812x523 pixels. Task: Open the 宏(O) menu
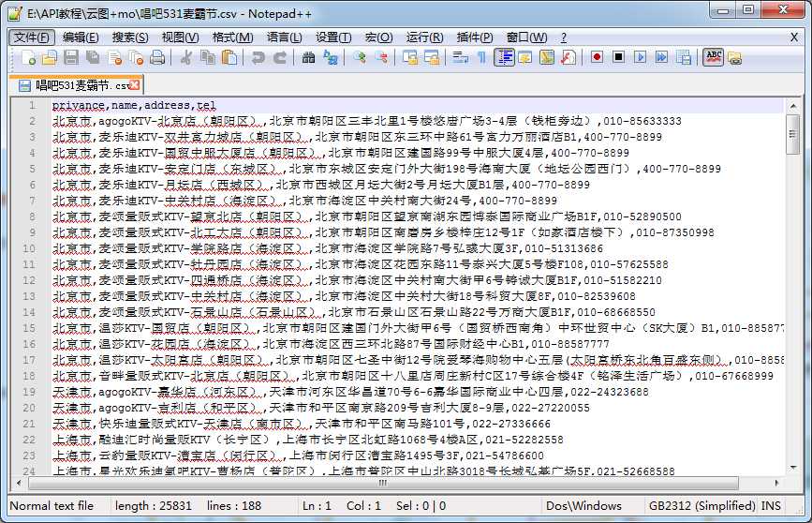[x=378, y=37]
